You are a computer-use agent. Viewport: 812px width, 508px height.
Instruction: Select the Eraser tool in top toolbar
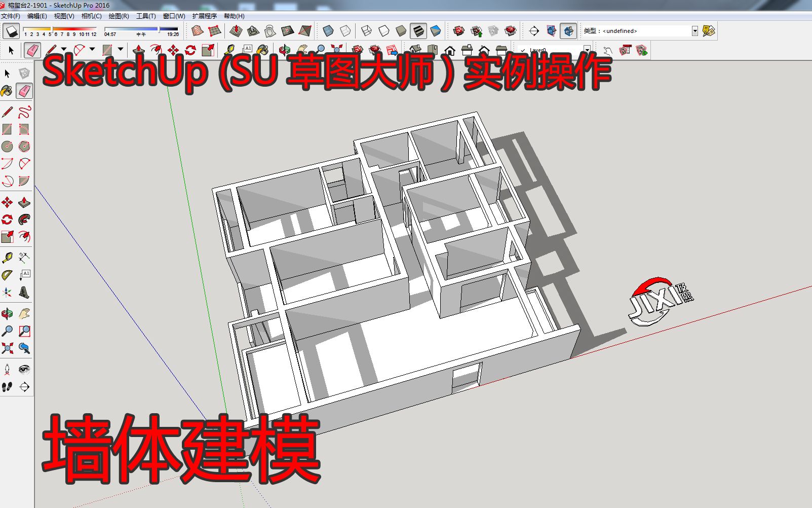[x=32, y=50]
